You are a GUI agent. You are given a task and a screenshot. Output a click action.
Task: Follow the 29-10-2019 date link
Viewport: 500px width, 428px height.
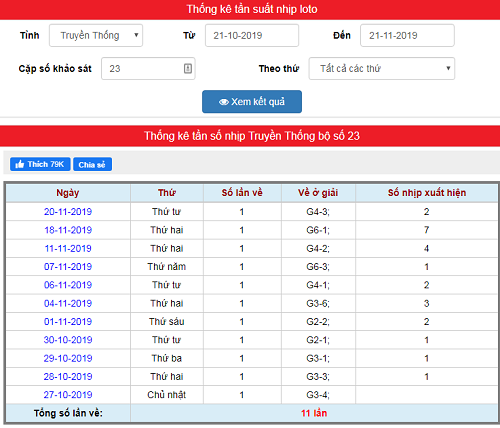point(68,358)
